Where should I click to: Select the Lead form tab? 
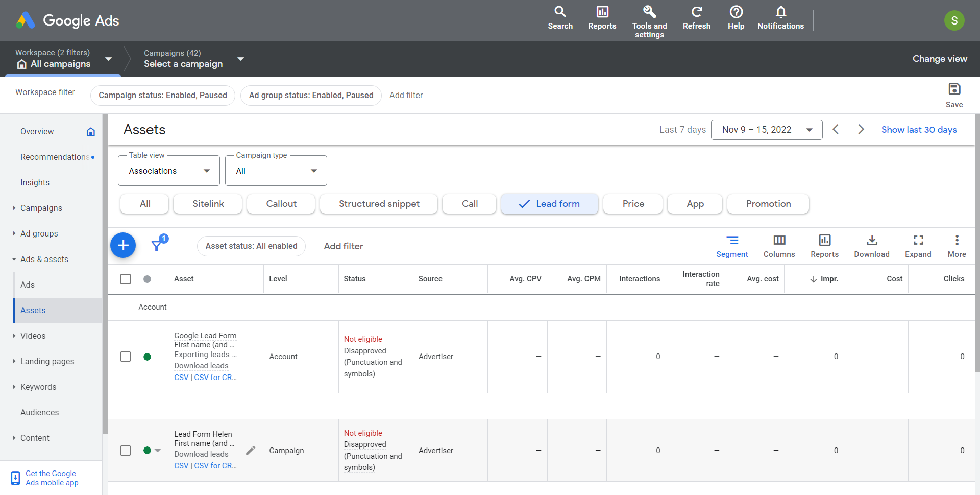pos(550,204)
